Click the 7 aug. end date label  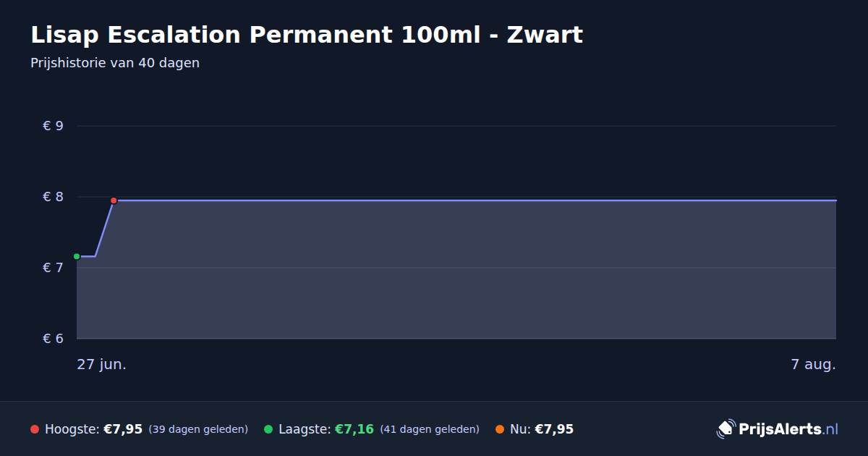point(813,365)
